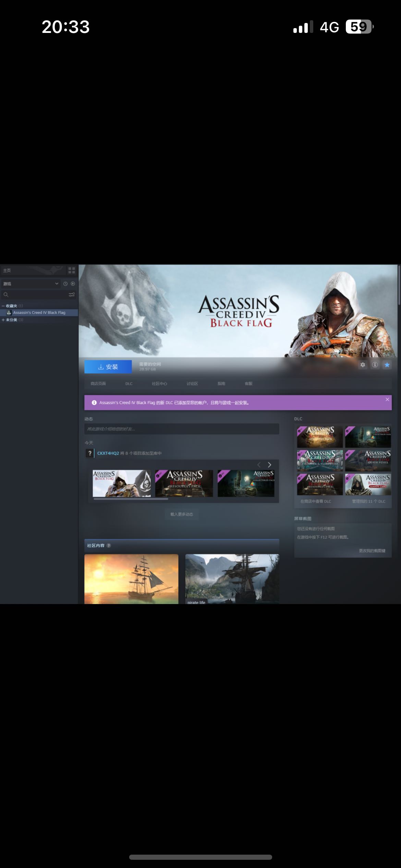Image resolution: width=401 pixels, height=868 pixels.
Task: Open sunset ship community screenshot
Action: pos(131,579)
